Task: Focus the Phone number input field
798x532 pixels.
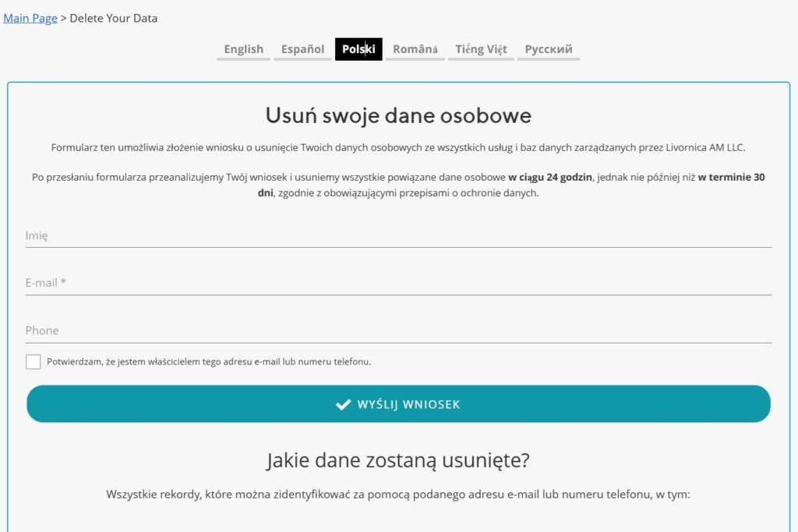Action: tap(398, 330)
